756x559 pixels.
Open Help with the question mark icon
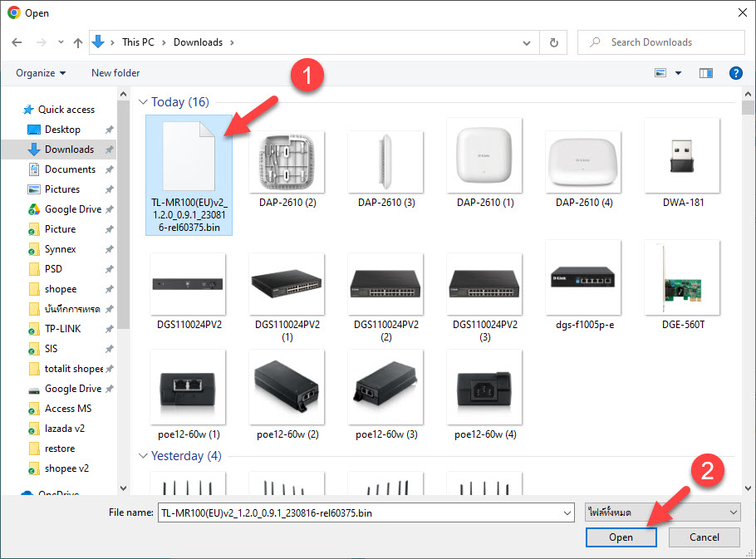736,73
